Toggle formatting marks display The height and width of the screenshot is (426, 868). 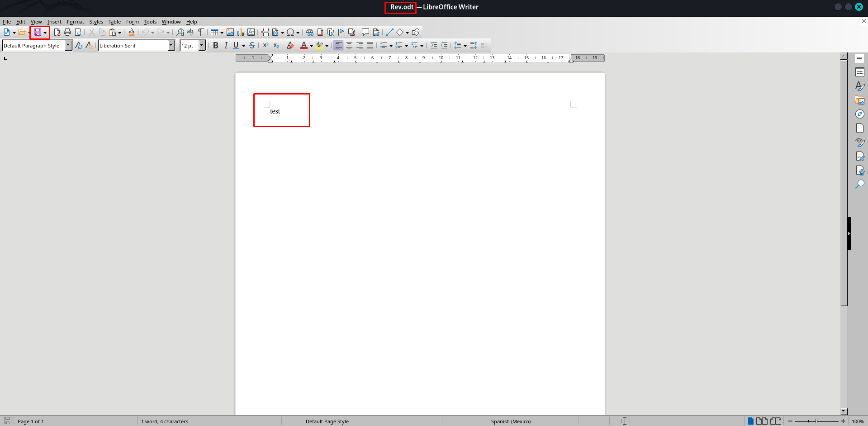[x=201, y=32]
